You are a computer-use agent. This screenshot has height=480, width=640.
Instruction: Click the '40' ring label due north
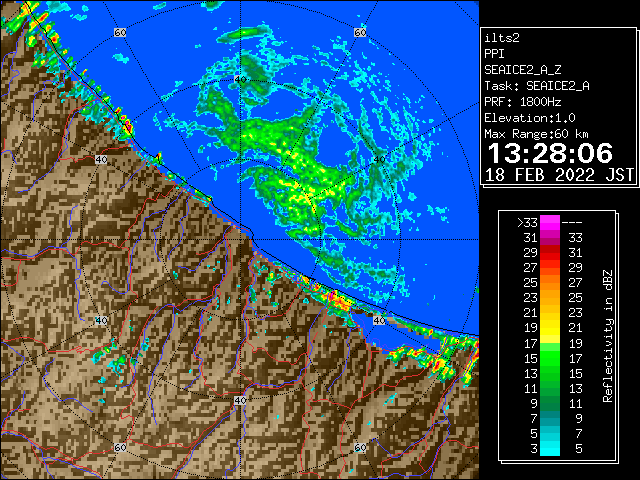pyautogui.click(x=240, y=80)
